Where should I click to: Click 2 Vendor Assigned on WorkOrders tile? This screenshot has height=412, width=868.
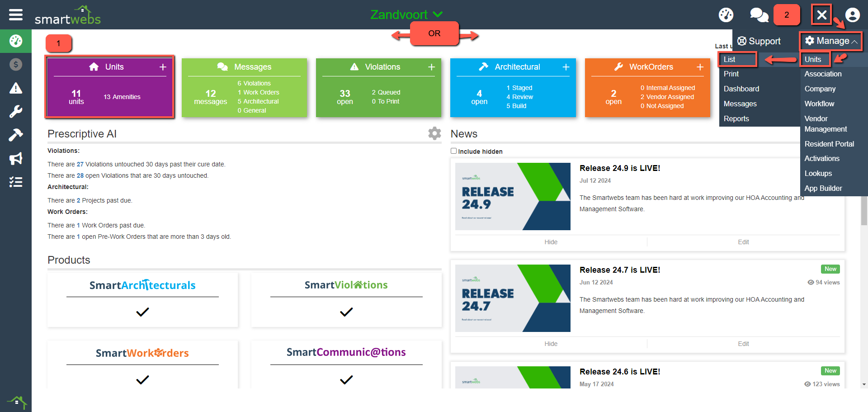667,97
